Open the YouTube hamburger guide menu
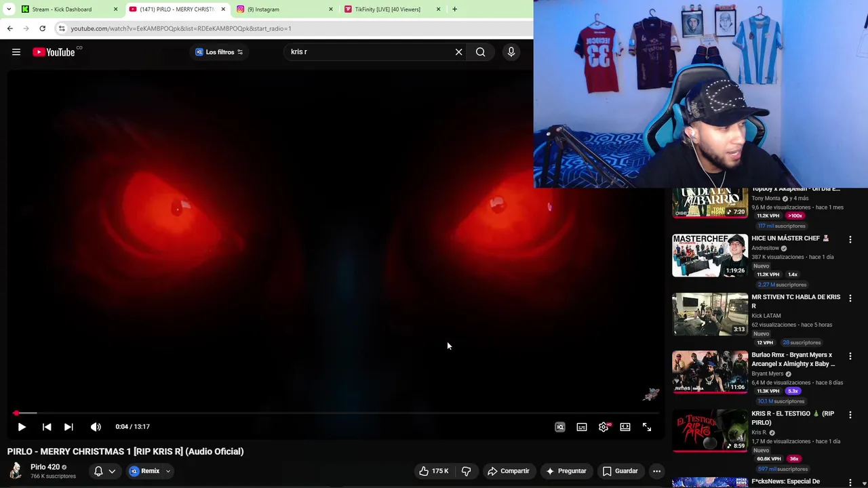The width and height of the screenshot is (868, 488). 16,52
